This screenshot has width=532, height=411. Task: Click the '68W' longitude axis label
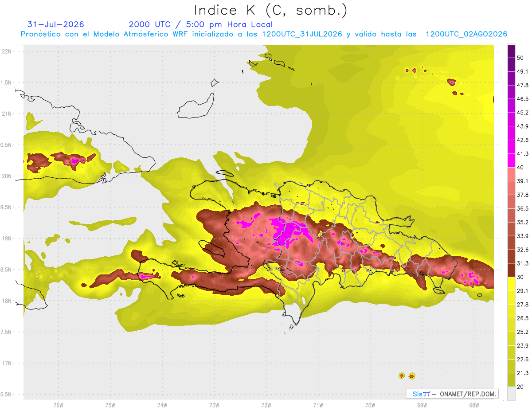point(473,405)
